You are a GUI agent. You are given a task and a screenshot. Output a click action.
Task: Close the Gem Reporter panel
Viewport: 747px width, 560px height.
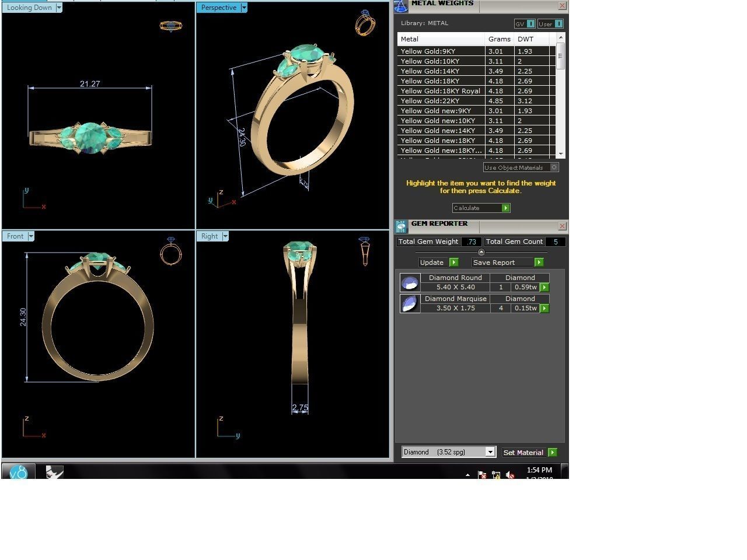[x=562, y=226]
